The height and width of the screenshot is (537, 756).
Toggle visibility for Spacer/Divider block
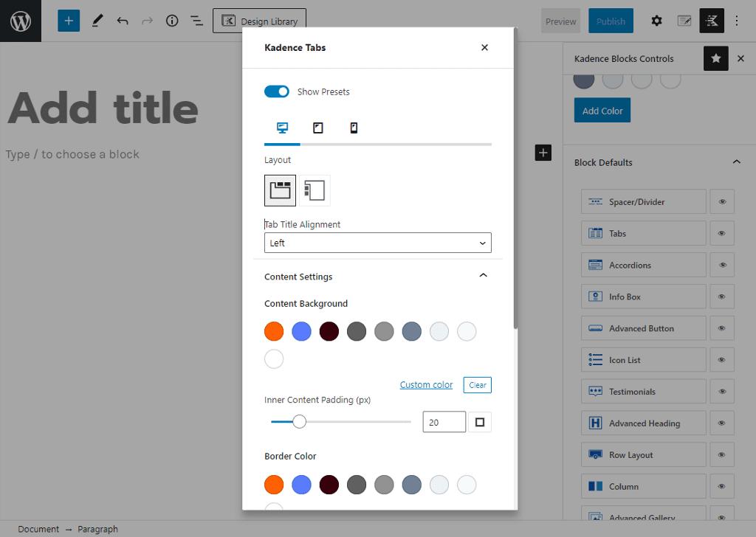tap(722, 202)
